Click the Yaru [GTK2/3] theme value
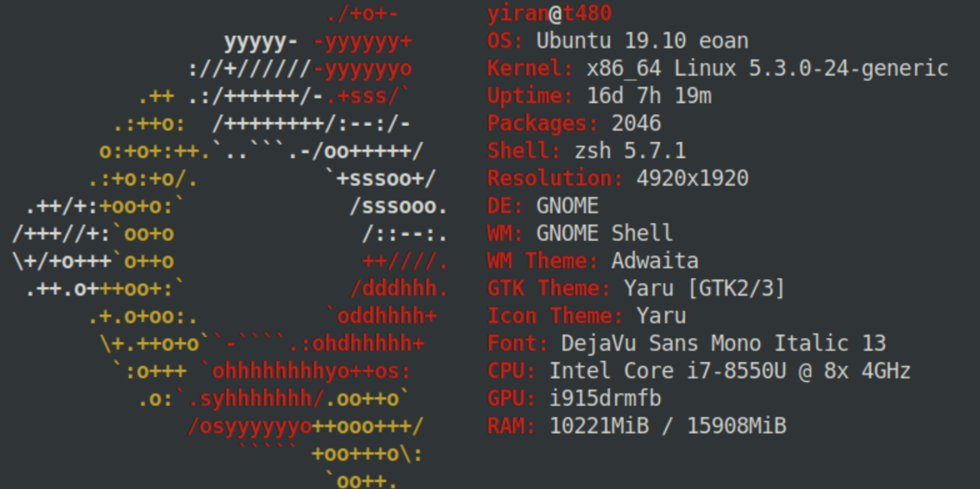Viewport: 980px width, 489px height. tap(704, 288)
